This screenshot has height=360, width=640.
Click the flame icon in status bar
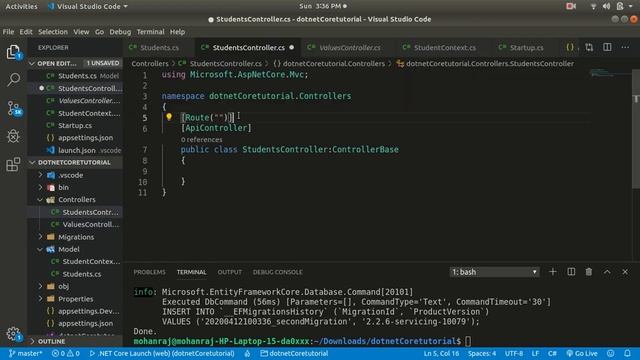point(247,353)
